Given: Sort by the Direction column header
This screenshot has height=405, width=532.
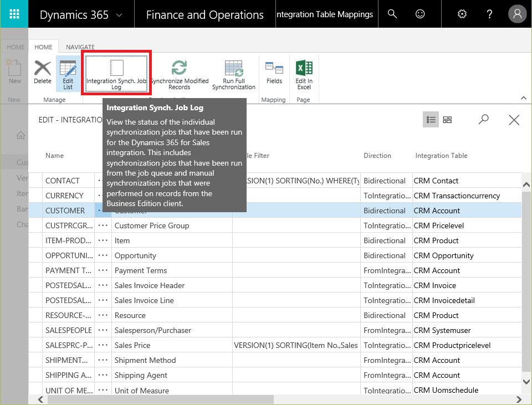Looking at the screenshot, I should point(377,155).
